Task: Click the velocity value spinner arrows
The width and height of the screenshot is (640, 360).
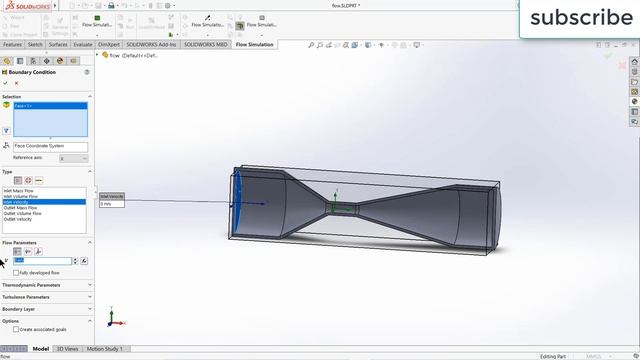Action: click(75, 261)
